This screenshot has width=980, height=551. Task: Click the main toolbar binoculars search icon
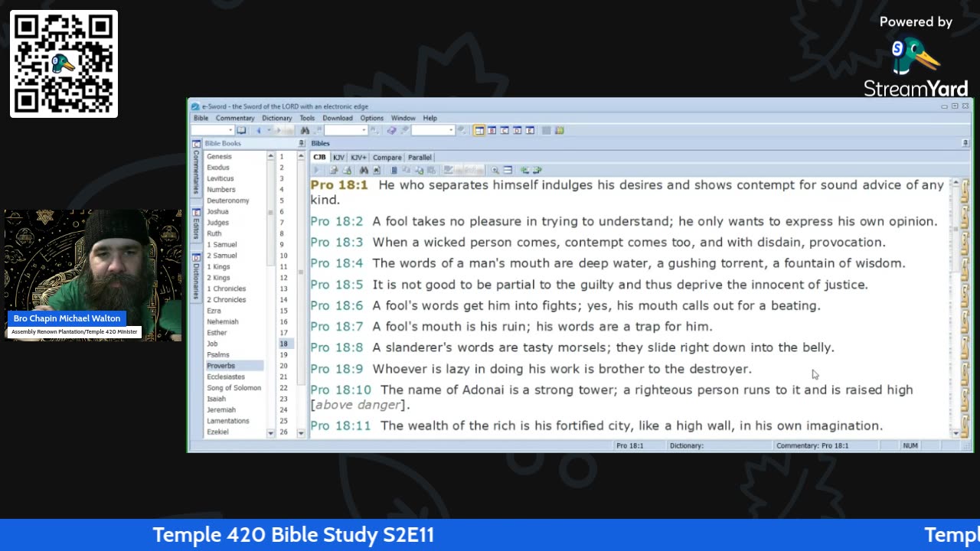point(305,130)
